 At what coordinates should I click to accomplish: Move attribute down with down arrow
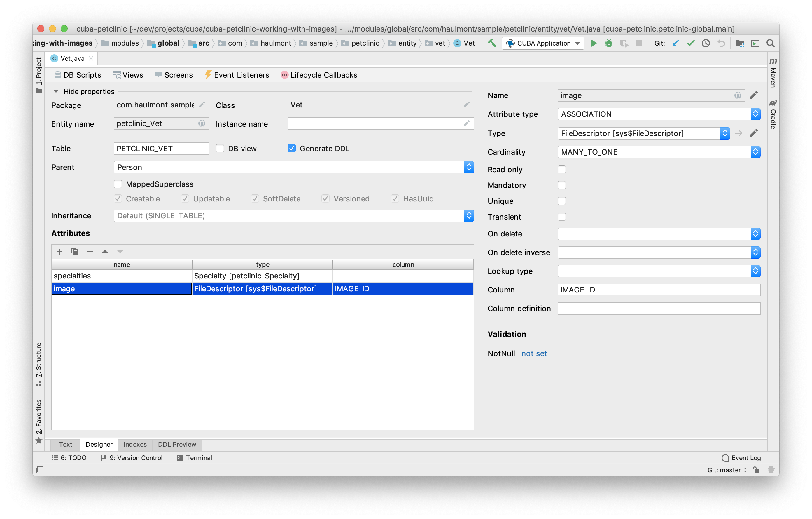click(120, 251)
